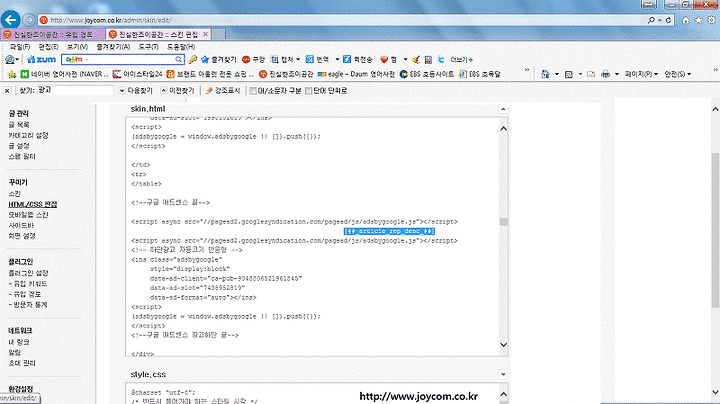
Task: Click 이전찾기 find previous button
Action: coord(178,90)
